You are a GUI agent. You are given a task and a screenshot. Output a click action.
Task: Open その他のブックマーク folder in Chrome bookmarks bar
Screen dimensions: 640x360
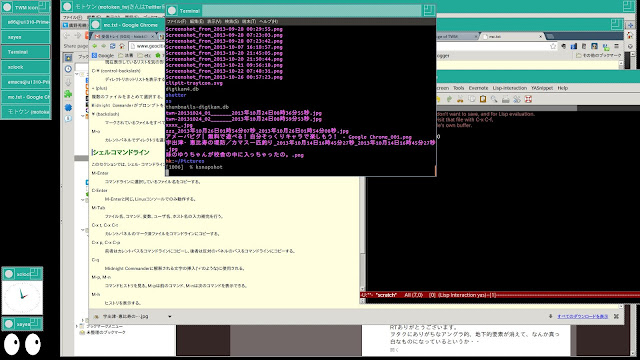599,55
